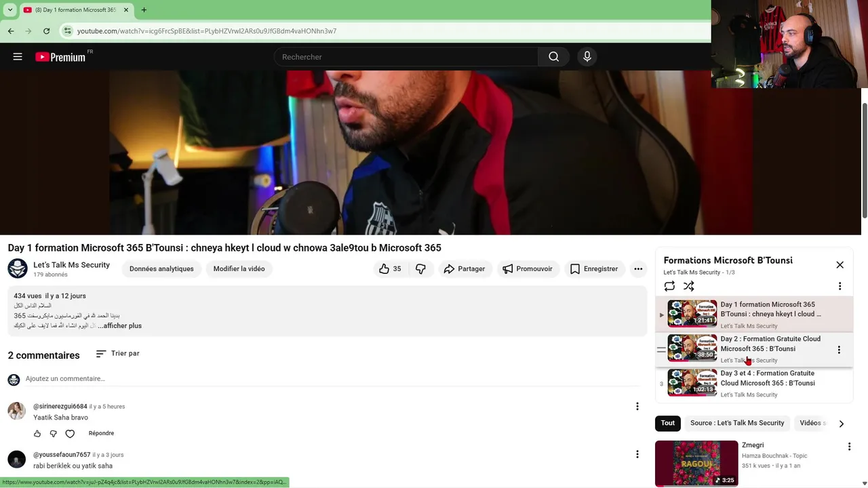Click the search magnifier button
868x488 pixels.
click(x=554, y=57)
